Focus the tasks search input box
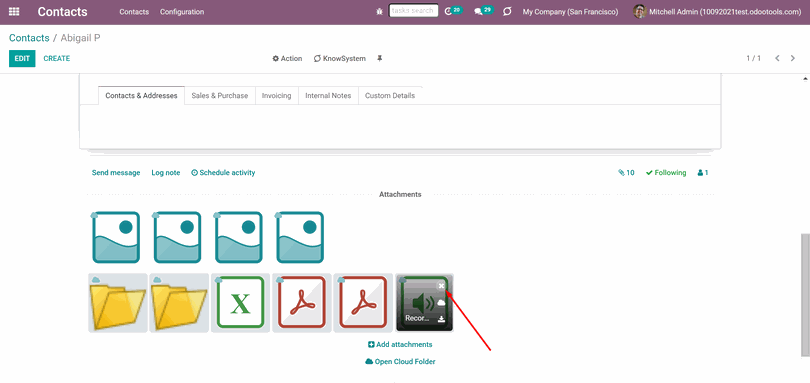Screen dimensions: 810x383 (413, 11)
